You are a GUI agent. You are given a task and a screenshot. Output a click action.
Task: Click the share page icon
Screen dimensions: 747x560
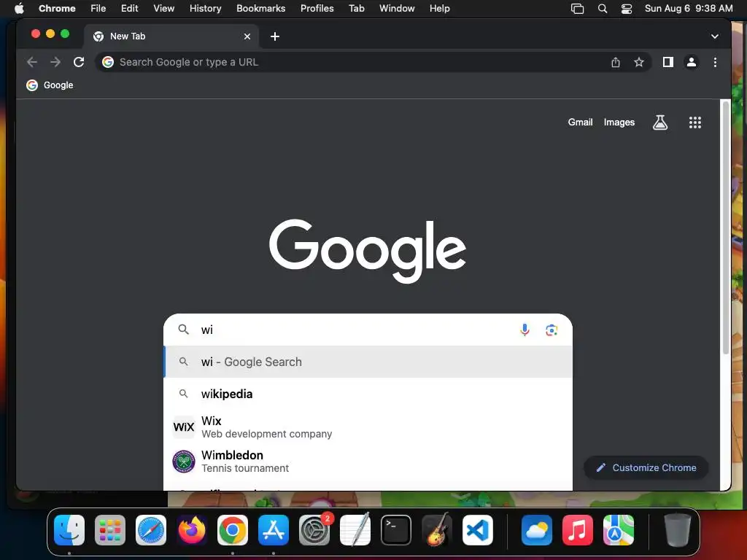(616, 62)
